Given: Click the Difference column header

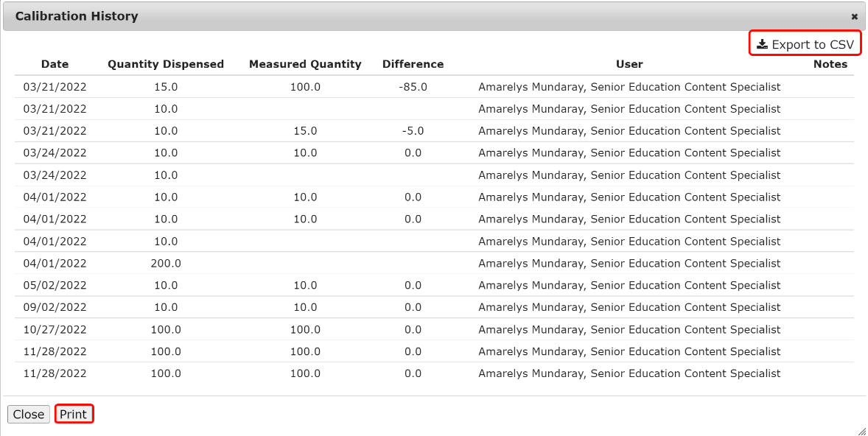Looking at the screenshot, I should [x=413, y=64].
